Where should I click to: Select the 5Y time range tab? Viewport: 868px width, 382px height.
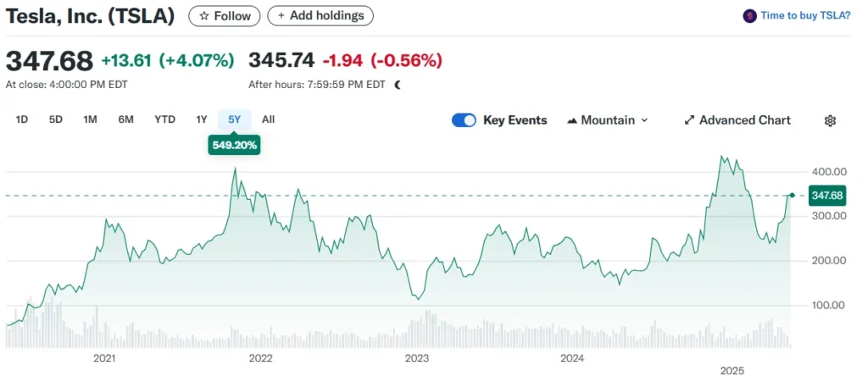(234, 119)
